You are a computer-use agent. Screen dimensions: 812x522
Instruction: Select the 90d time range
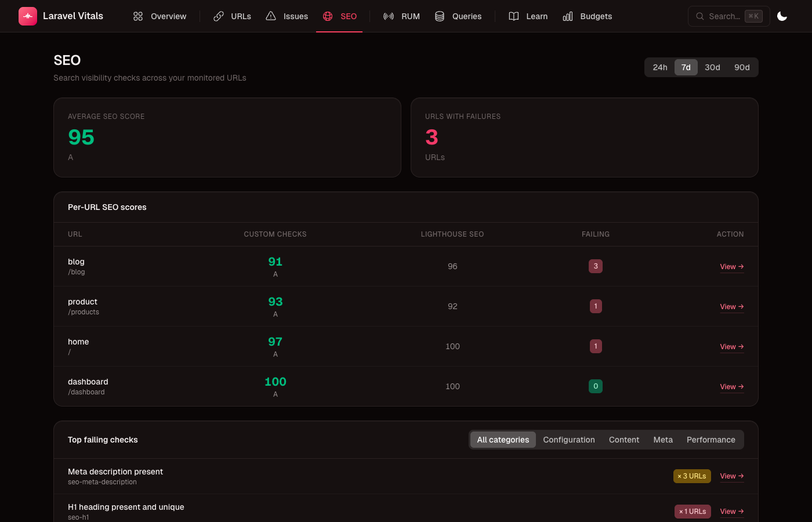tap(742, 67)
